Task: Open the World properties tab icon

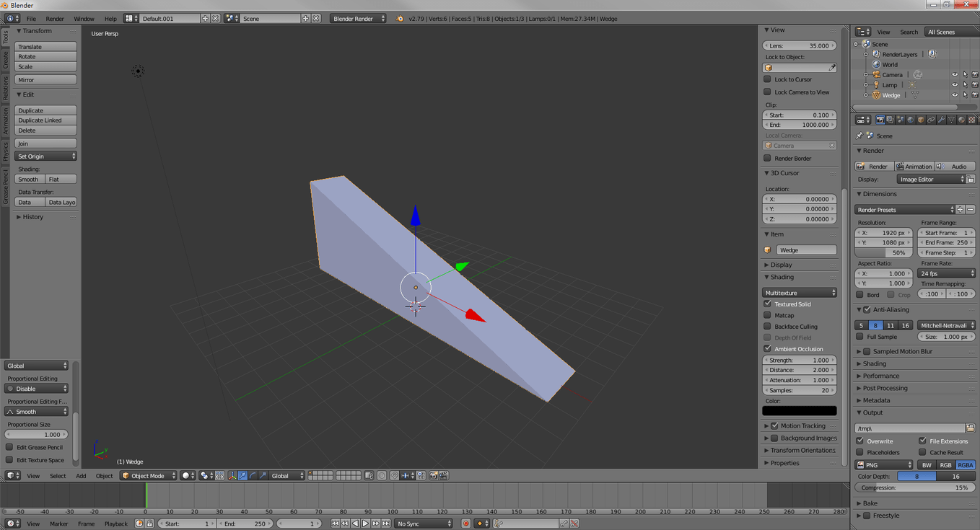Action: pyautogui.click(x=910, y=120)
